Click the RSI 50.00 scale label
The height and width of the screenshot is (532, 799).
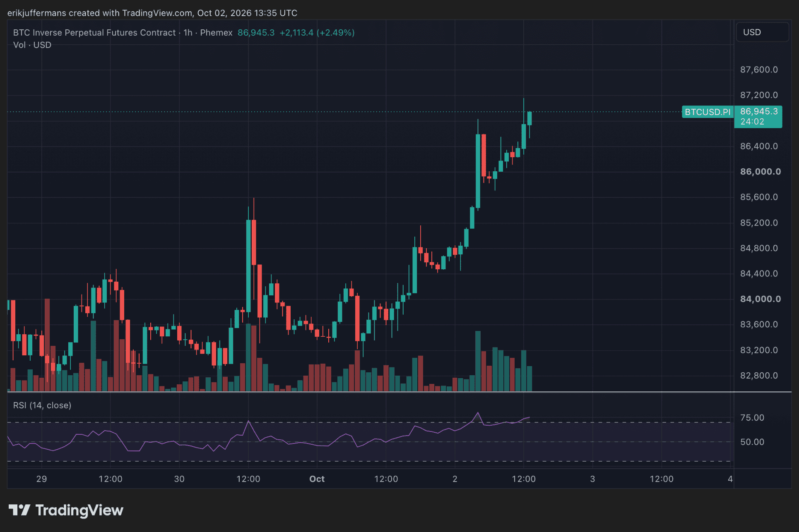coord(752,442)
